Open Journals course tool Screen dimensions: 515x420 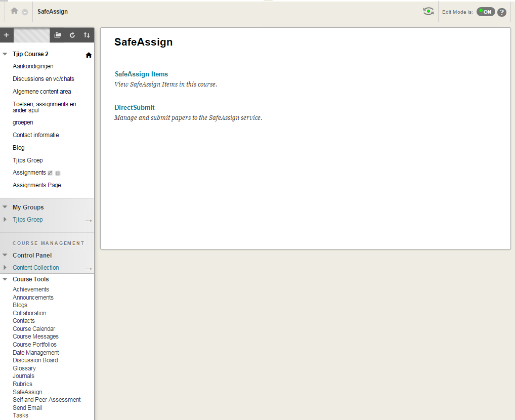(x=23, y=376)
